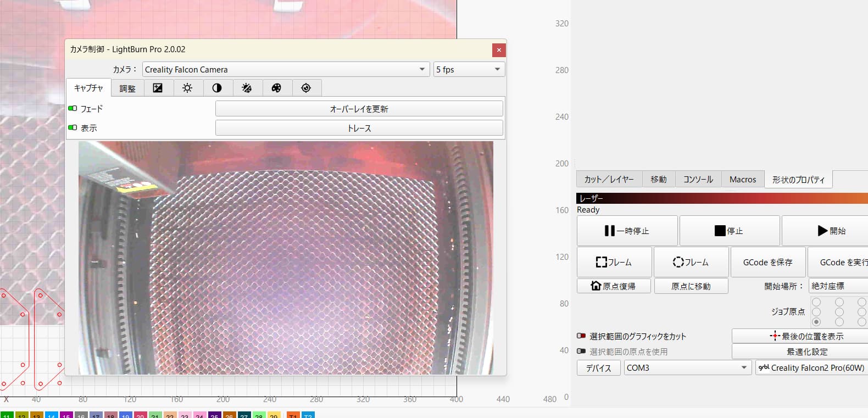This screenshot has width=868, height=418.
Task: Expand the 5 fps dropdown
Action: [468, 70]
